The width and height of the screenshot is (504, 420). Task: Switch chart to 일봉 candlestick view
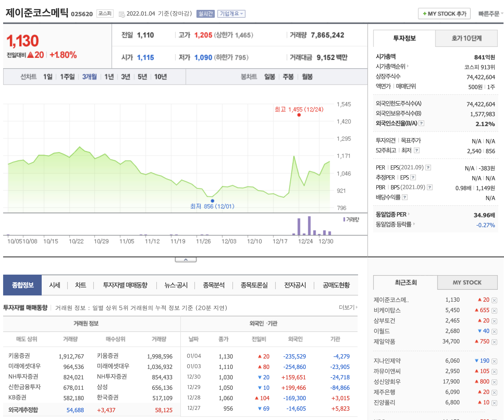[x=269, y=77]
